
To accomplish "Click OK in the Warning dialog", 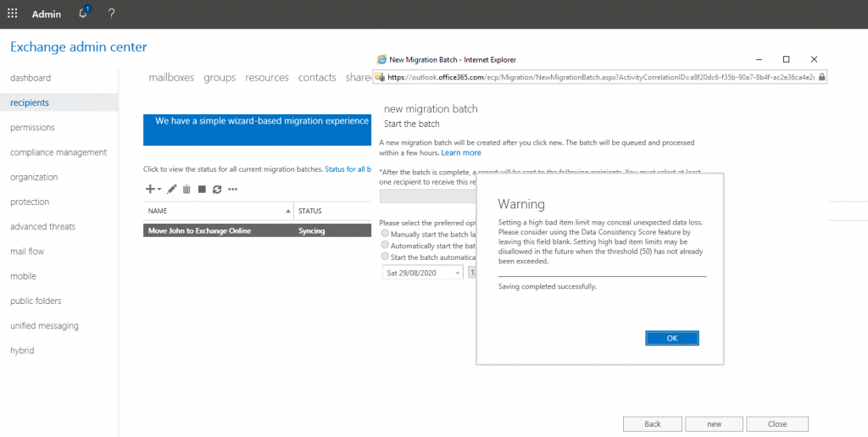I will point(672,338).
